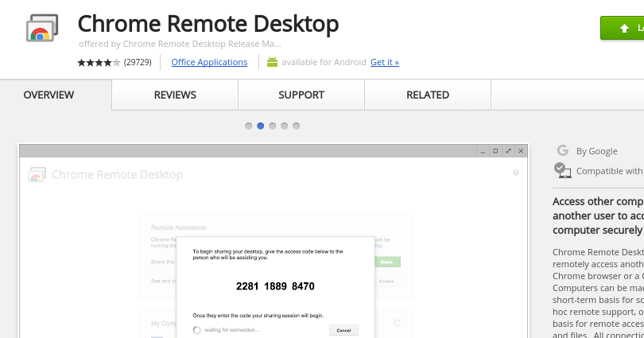Select the second screenshot carousel dot
644x338 pixels.
[261, 126]
